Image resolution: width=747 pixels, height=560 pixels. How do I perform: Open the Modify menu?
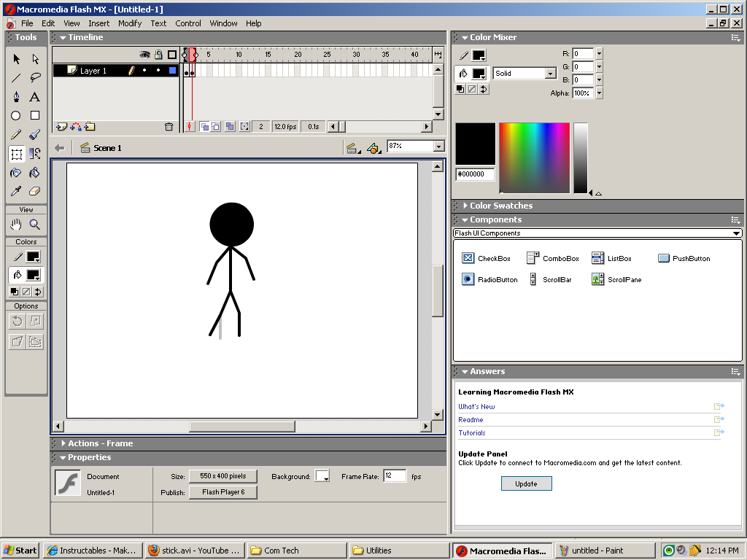click(130, 23)
